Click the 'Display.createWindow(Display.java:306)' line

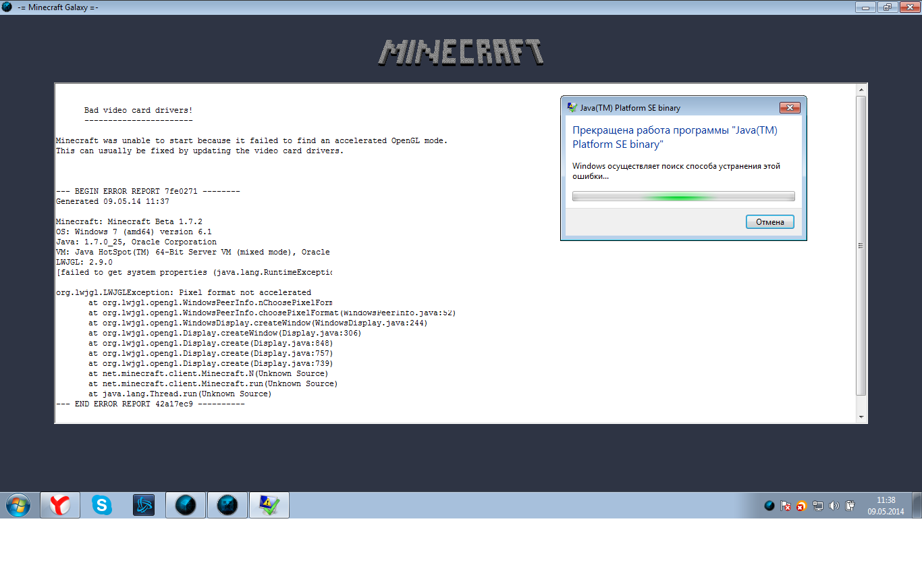[x=225, y=333]
